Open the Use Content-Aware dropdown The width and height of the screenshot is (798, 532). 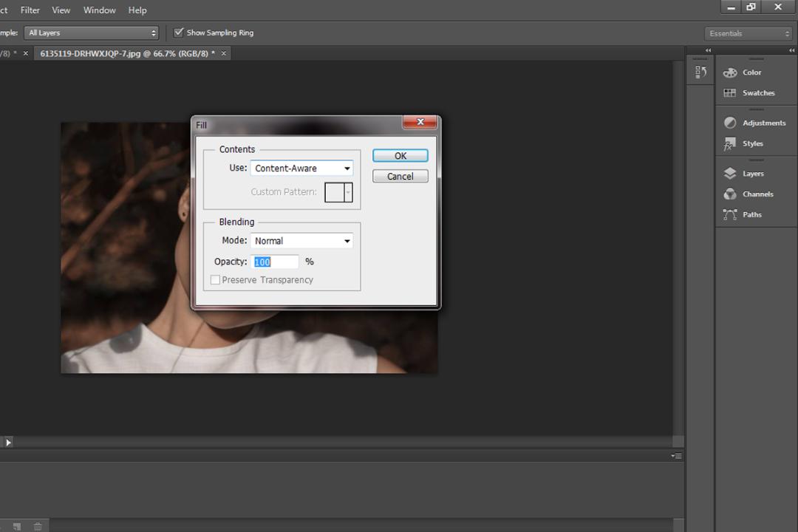coord(301,168)
